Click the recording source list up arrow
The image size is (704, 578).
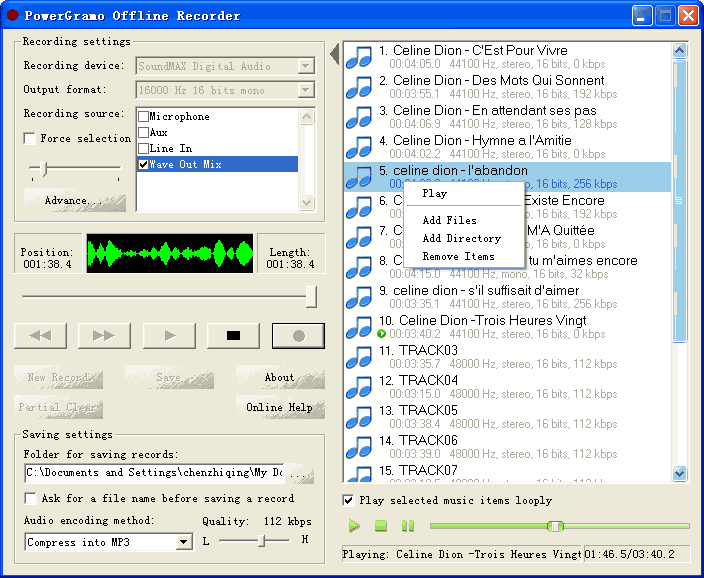coord(307,117)
